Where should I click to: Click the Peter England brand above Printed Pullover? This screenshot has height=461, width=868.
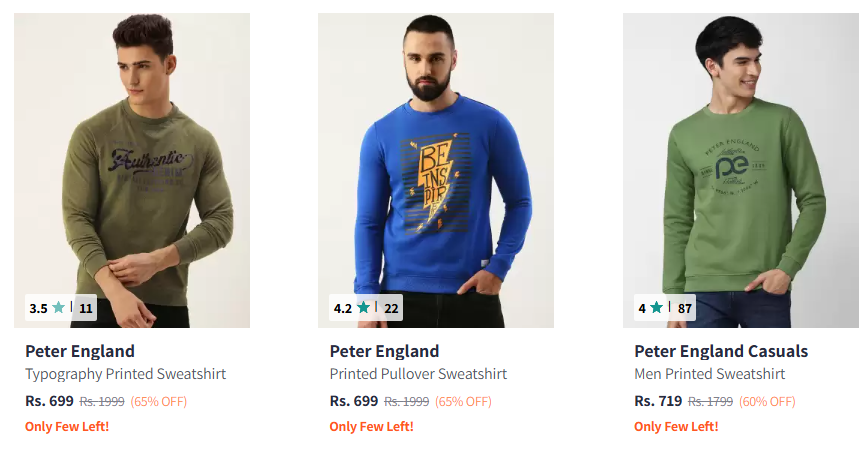click(x=384, y=351)
